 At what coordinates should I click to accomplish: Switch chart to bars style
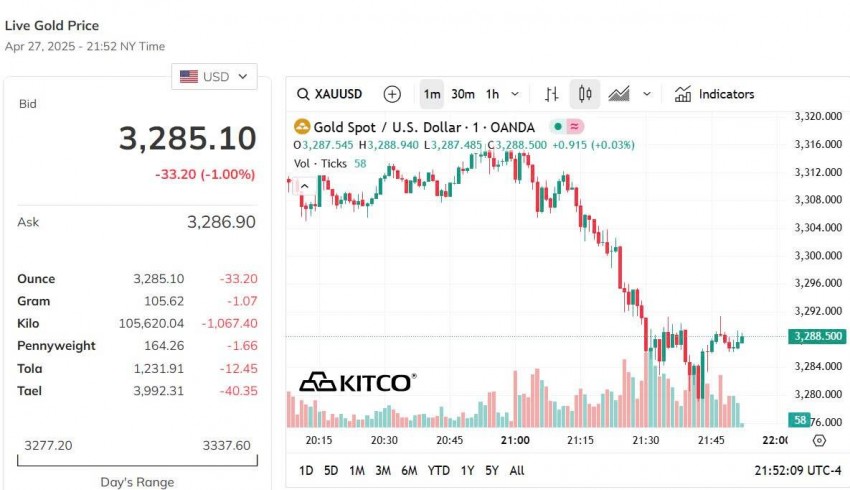[x=551, y=94]
